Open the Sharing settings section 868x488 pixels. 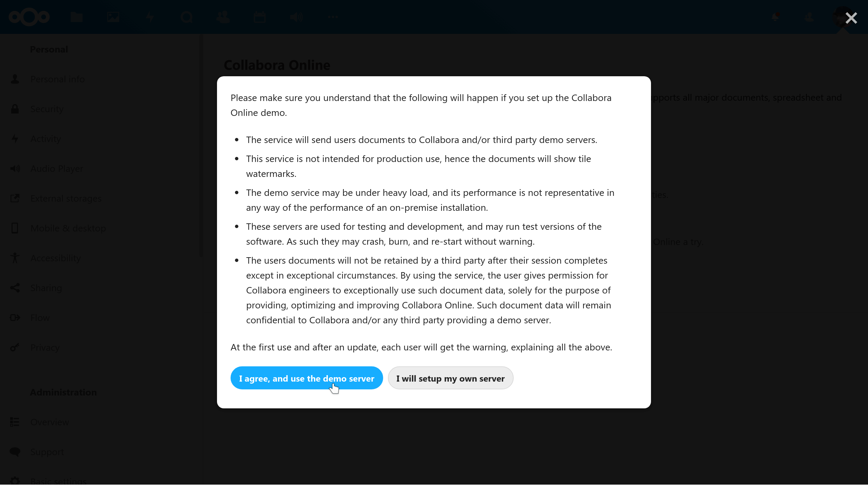pyautogui.click(x=46, y=288)
